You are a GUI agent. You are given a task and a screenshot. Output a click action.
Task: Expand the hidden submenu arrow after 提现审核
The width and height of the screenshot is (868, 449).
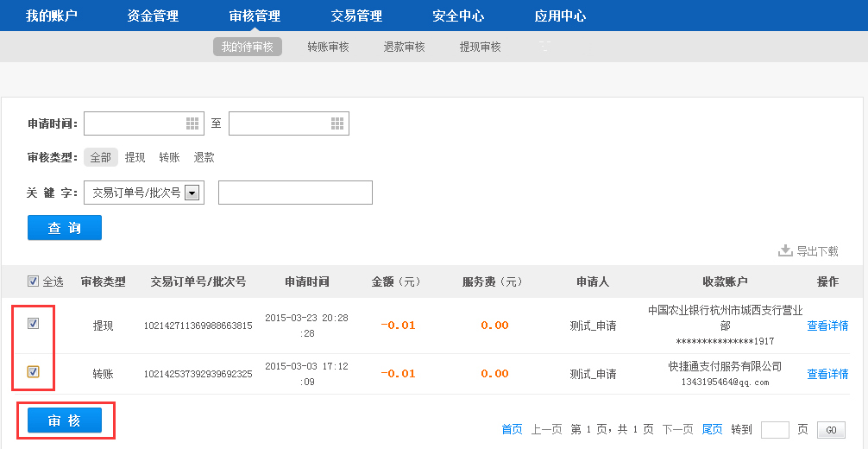click(x=544, y=47)
